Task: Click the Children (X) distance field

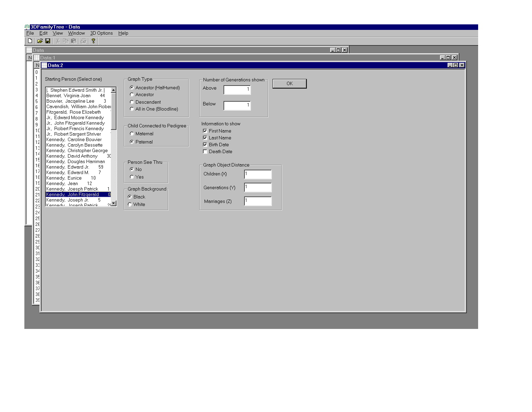Action: click(258, 174)
